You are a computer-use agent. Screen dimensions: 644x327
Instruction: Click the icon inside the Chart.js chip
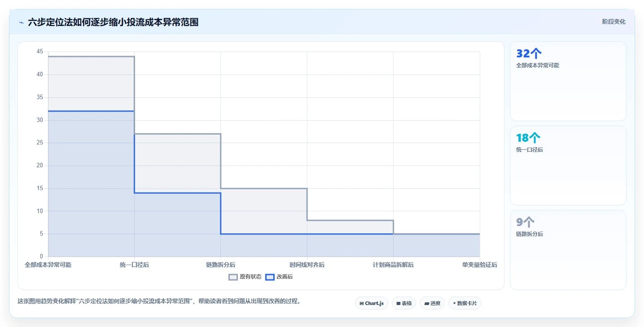pyautogui.click(x=362, y=304)
